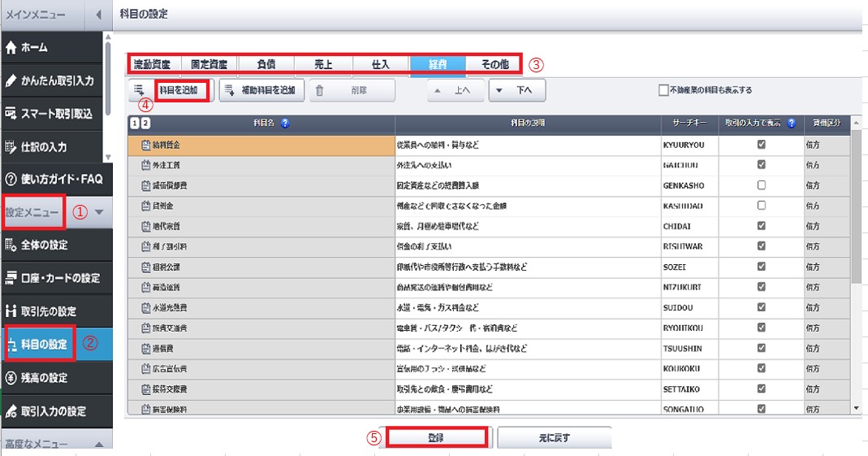Click clipboard icon of 外注工賃 row
This screenshot has width=868, height=456.
pyautogui.click(x=145, y=165)
